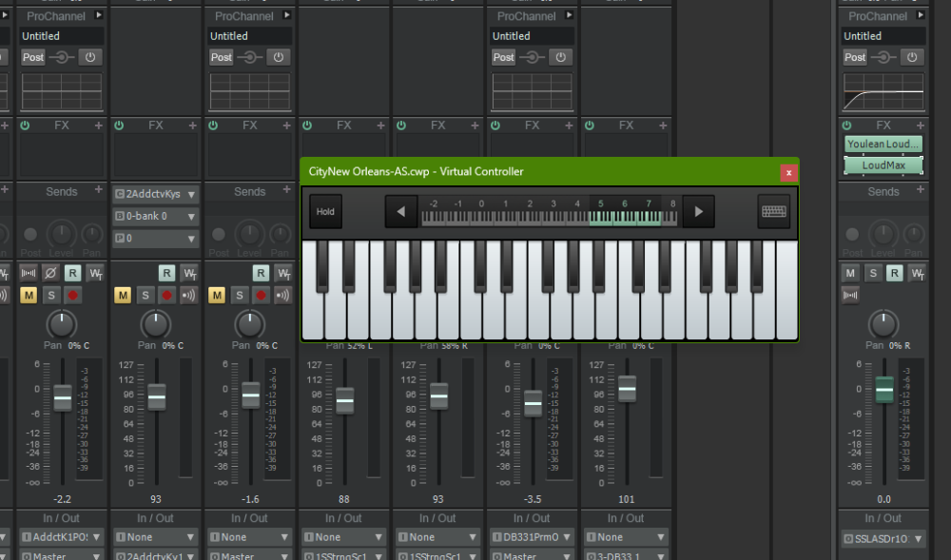
Task: Shift Virtual Controller octave range left
Action: (401, 211)
